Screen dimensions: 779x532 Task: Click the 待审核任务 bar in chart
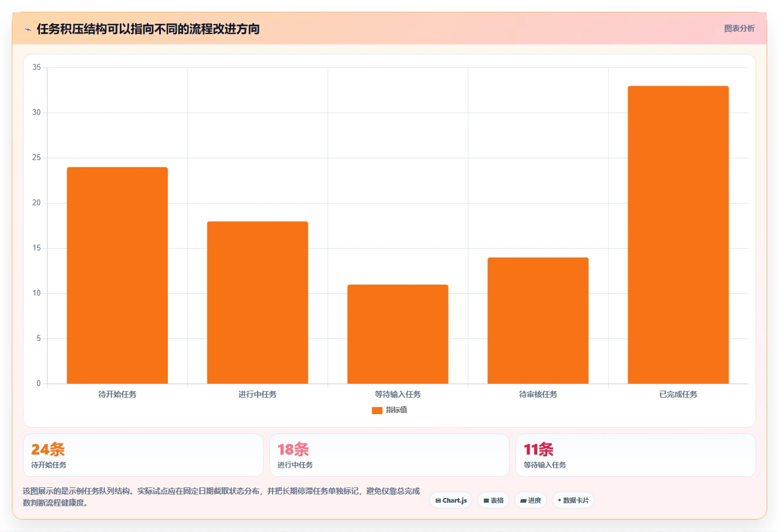point(538,321)
